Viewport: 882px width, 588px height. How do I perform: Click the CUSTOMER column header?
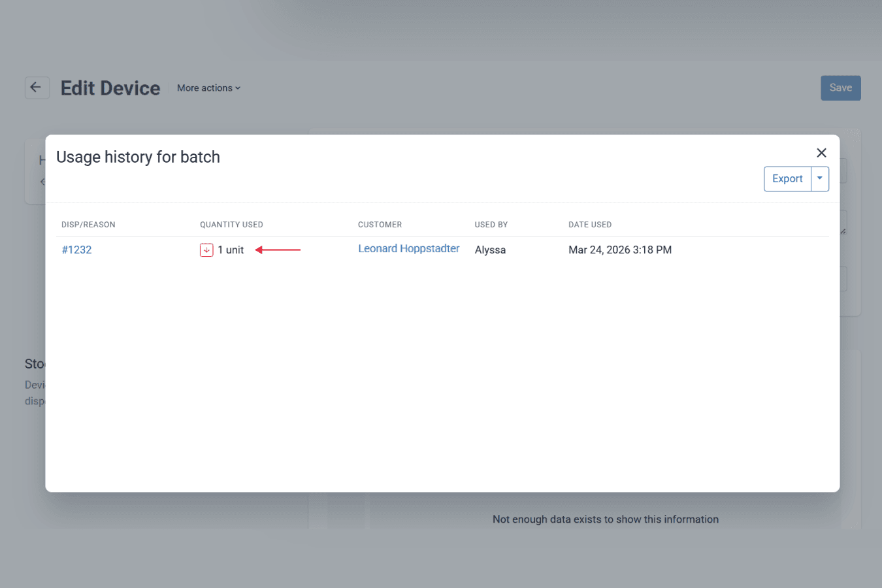click(x=380, y=225)
